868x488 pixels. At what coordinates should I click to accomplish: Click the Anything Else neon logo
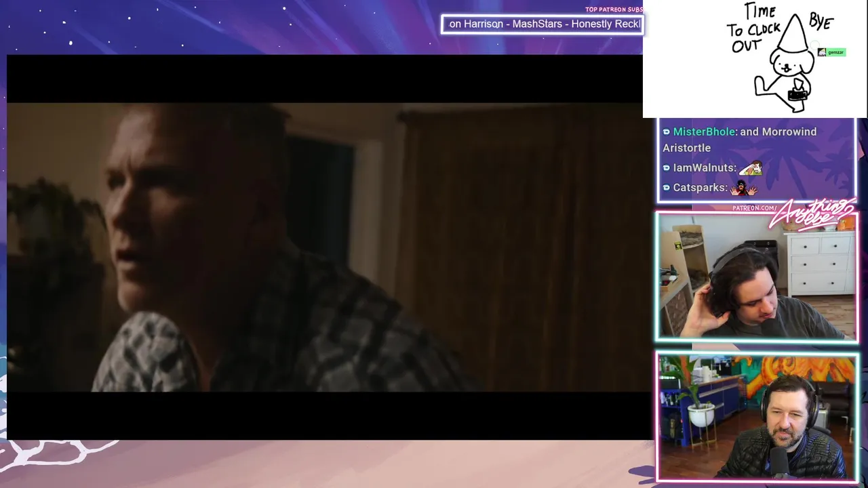(812, 214)
